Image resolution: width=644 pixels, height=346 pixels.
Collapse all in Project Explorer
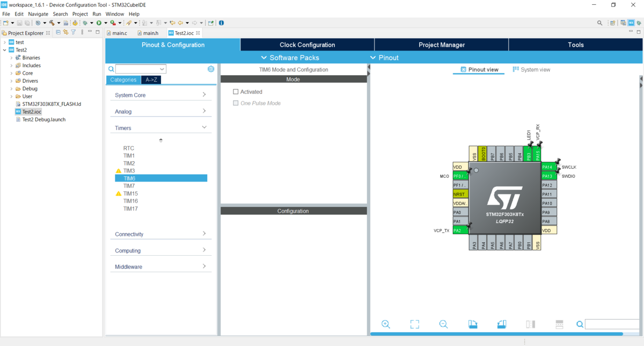pyautogui.click(x=58, y=33)
